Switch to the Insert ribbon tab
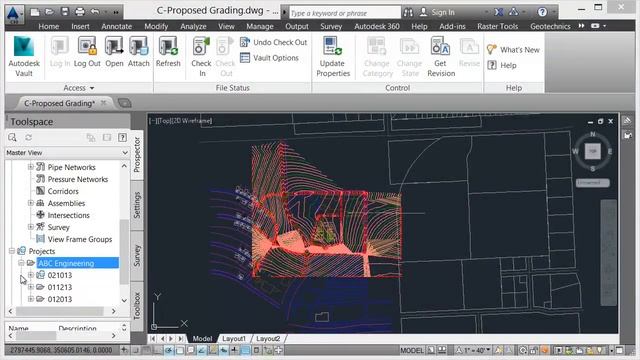 point(80,26)
